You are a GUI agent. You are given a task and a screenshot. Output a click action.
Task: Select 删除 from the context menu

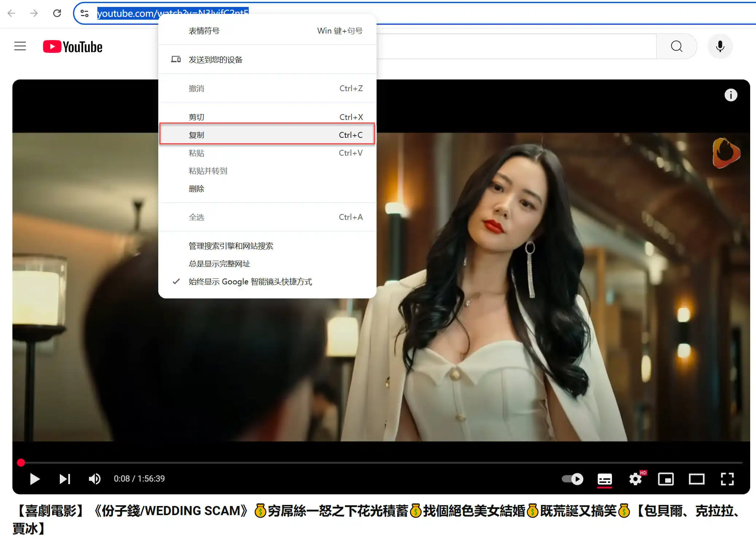[267, 188]
